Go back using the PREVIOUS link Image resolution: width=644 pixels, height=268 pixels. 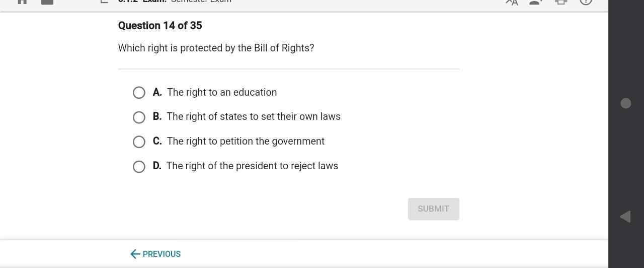pyautogui.click(x=155, y=254)
